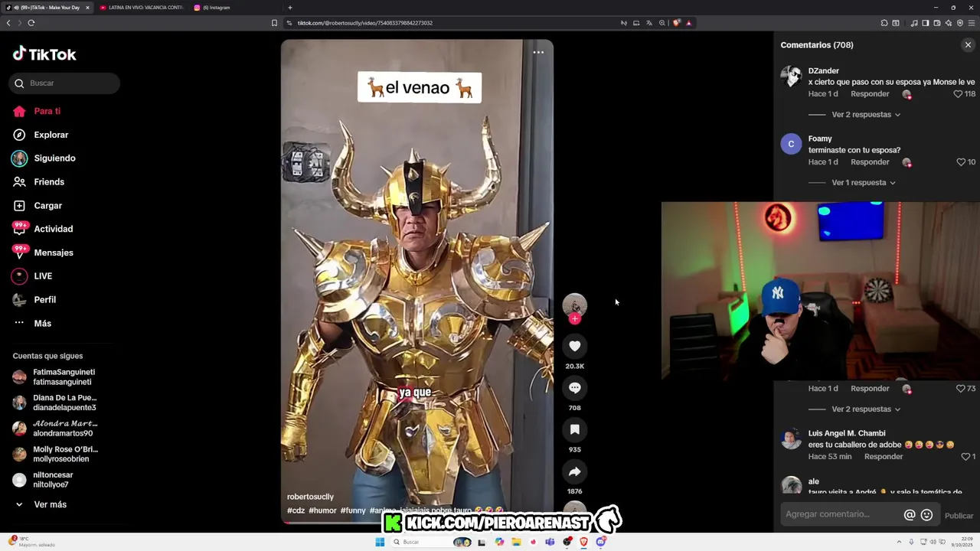Image resolution: width=980 pixels, height=551 pixels.
Task: Focus the Buscar search field in TikTok
Action: [64, 83]
